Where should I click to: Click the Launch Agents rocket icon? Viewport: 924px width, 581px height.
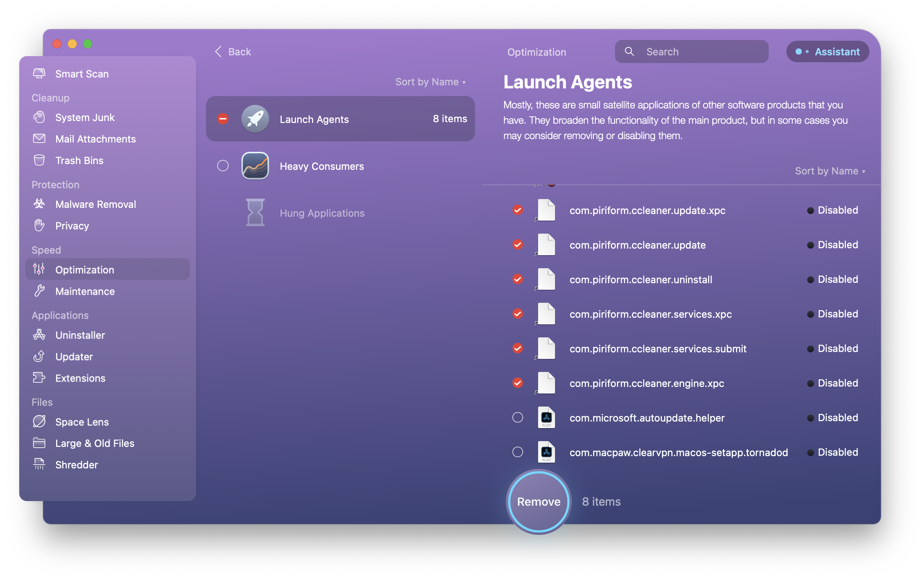pyautogui.click(x=255, y=119)
